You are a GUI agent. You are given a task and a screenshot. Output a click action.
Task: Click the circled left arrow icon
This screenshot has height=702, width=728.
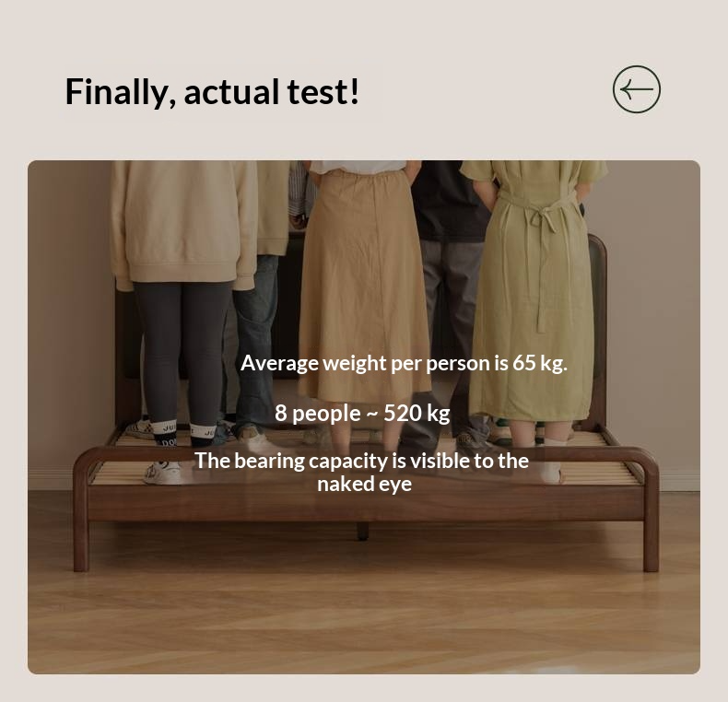pyautogui.click(x=637, y=89)
